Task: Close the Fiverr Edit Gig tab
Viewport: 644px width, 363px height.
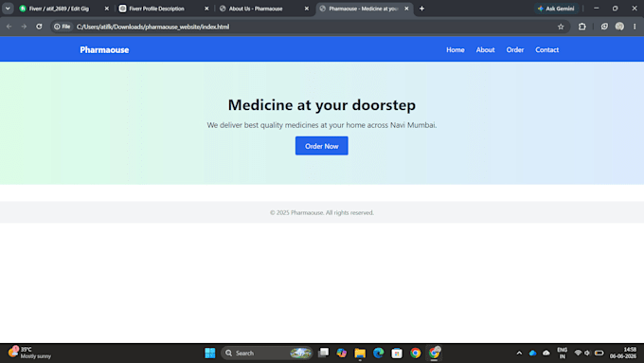Action: tap(107, 9)
